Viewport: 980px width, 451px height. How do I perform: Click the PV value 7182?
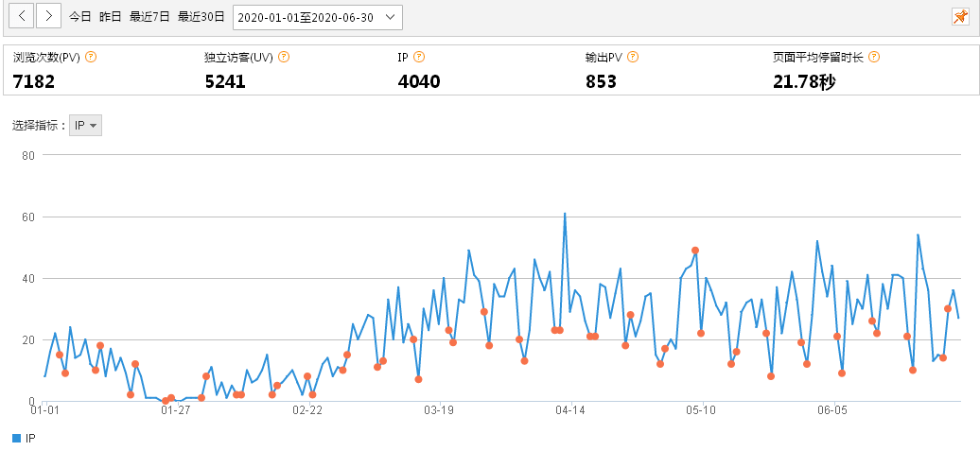click(x=34, y=81)
